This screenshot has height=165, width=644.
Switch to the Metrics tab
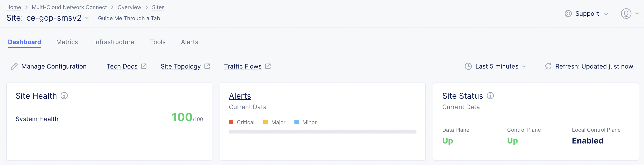click(67, 42)
